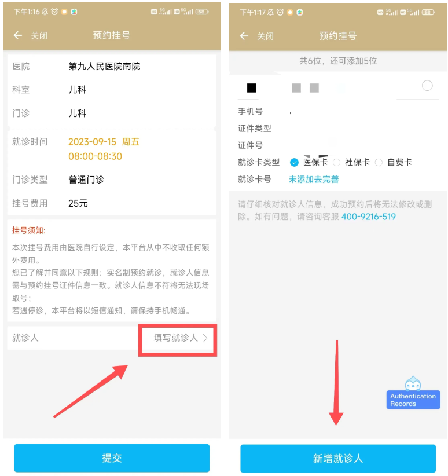Screen dimensions: 448x476
Task: Tap 关闭 on the left screen header
Action: (39, 35)
